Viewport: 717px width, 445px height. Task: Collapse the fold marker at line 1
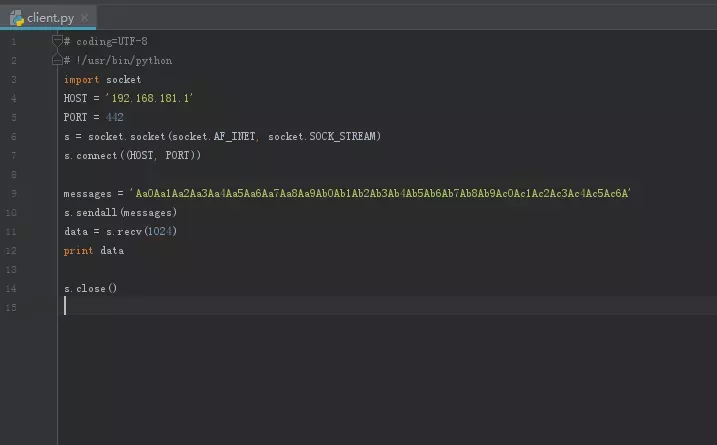57,41
